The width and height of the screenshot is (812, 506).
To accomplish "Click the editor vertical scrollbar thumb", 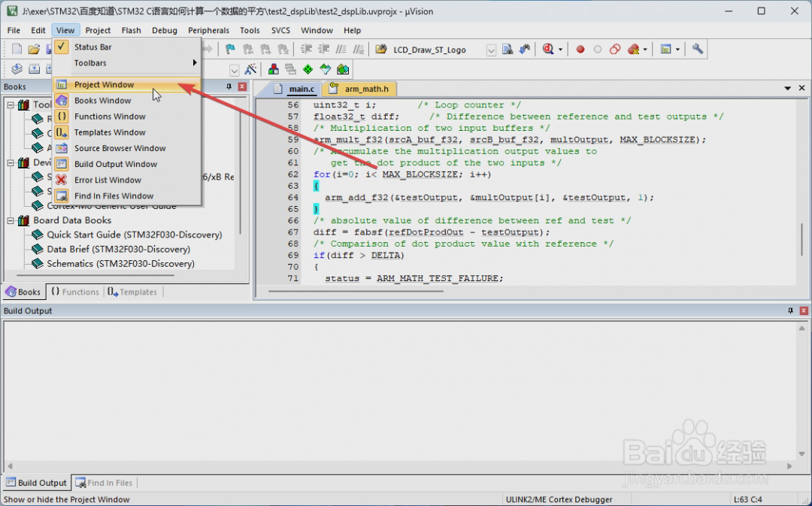I will coord(802,239).
